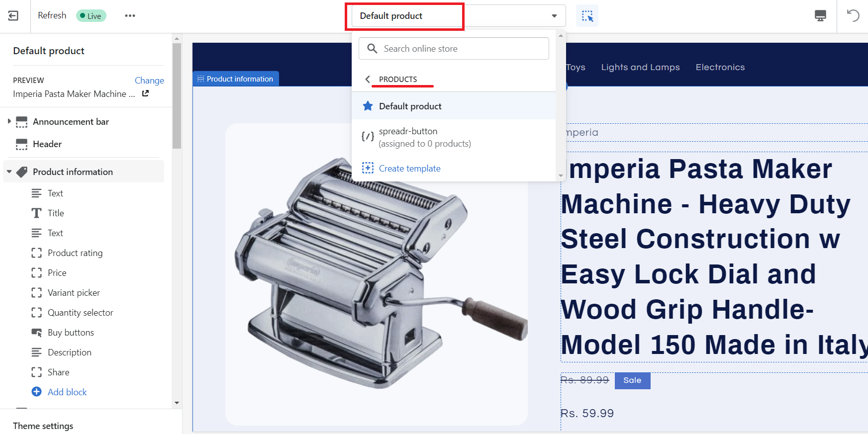The height and width of the screenshot is (434, 868).
Task: Expand the Announcement bar section
Action: coord(9,121)
